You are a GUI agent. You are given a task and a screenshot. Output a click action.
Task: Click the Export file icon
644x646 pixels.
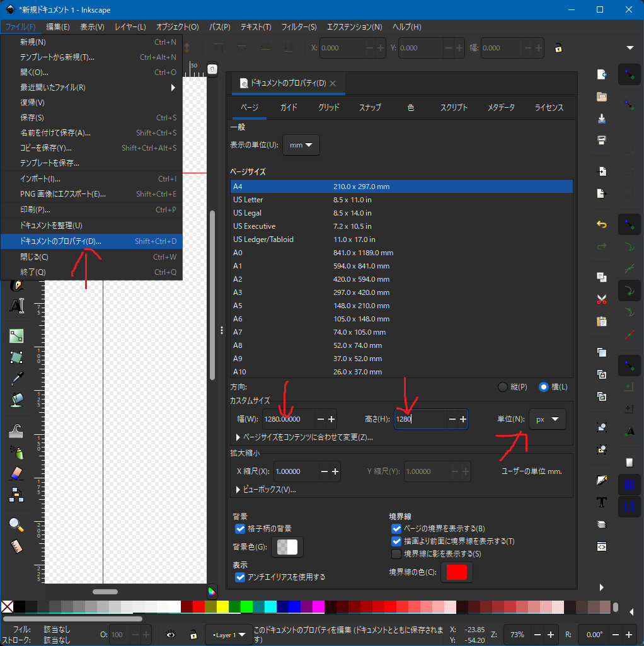(x=602, y=193)
